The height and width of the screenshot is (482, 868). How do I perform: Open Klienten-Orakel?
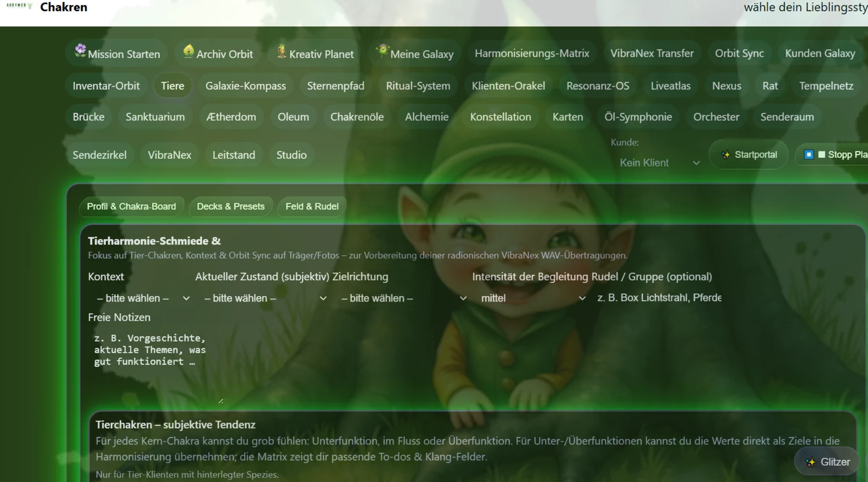pos(508,86)
